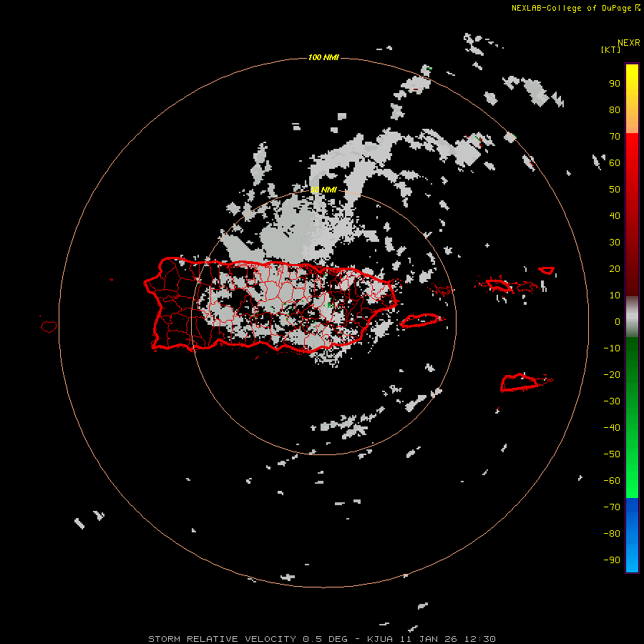
Task: Click the -40 value on velocity scale
Action: (x=612, y=428)
